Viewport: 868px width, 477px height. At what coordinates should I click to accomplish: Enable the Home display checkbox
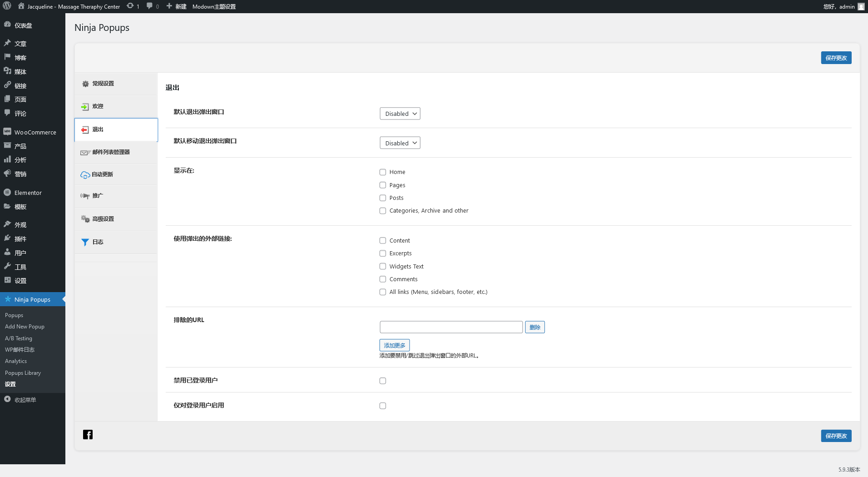[x=383, y=172]
